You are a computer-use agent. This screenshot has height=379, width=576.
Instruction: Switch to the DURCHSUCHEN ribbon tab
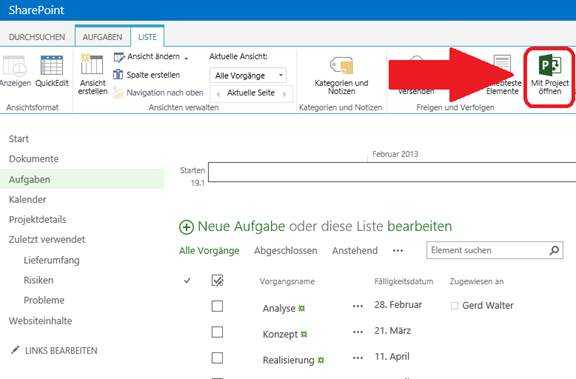pos(37,37)
